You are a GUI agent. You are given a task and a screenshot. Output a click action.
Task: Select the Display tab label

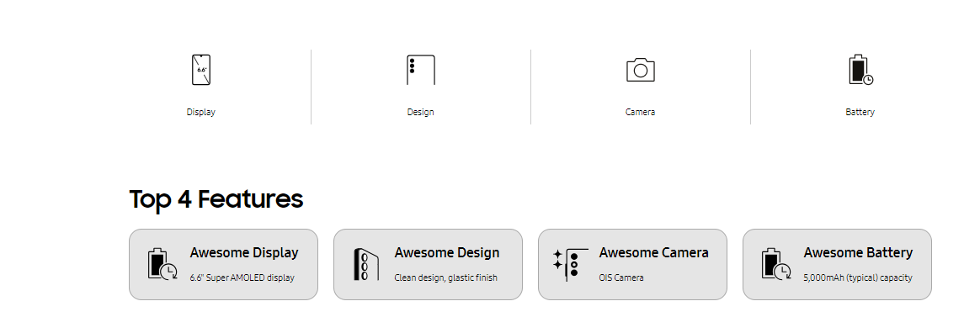pyautogui.click(x=200, y=112)
